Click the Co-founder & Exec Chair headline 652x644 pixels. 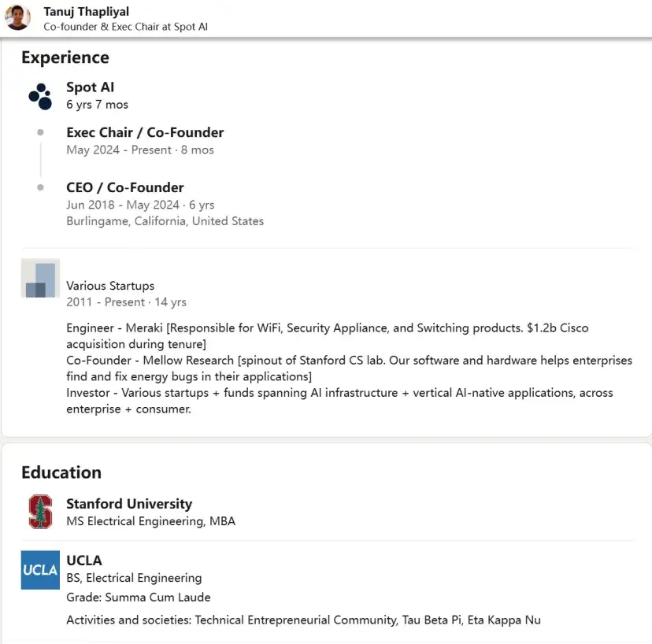click(x=125, y=27)
